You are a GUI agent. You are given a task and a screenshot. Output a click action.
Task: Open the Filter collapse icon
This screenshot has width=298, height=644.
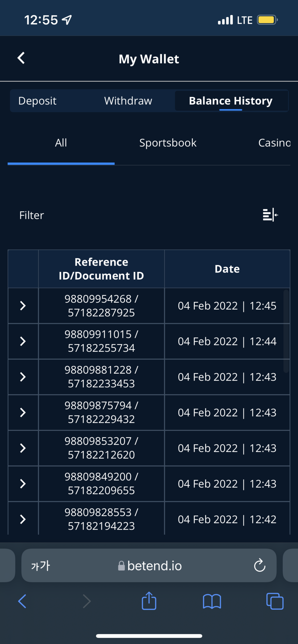(270, 215)
